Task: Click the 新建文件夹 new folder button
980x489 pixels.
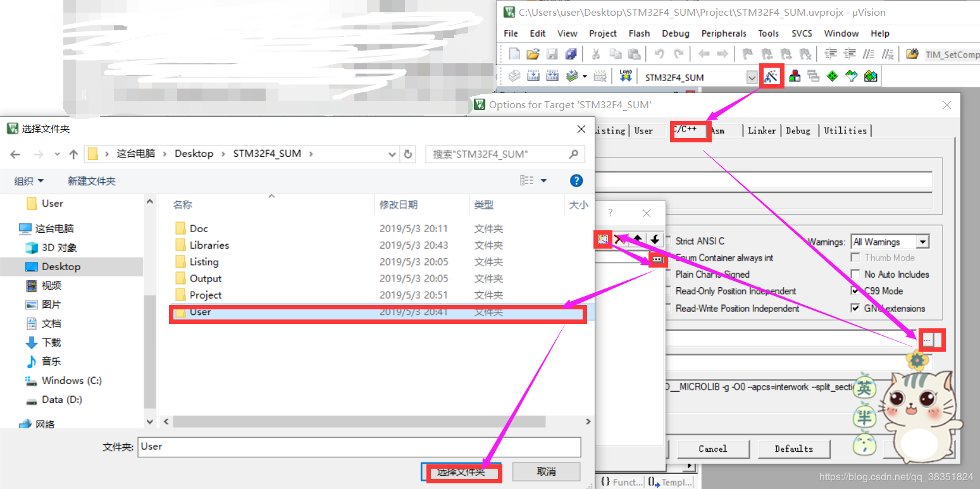Action: tap(92, 181)
